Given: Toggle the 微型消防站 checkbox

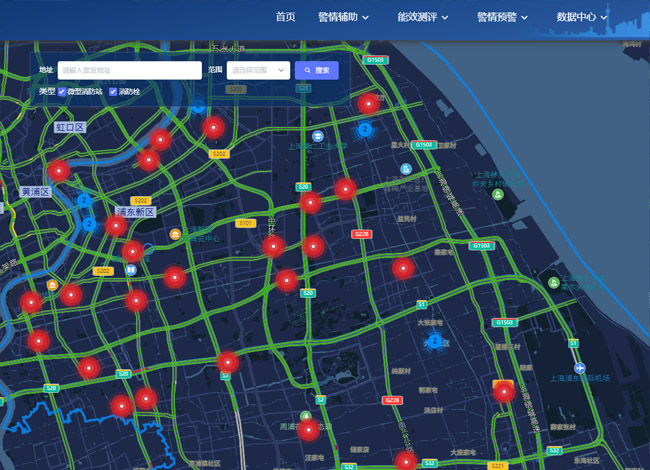Looking at the screenshot, I should pos(62,92).
